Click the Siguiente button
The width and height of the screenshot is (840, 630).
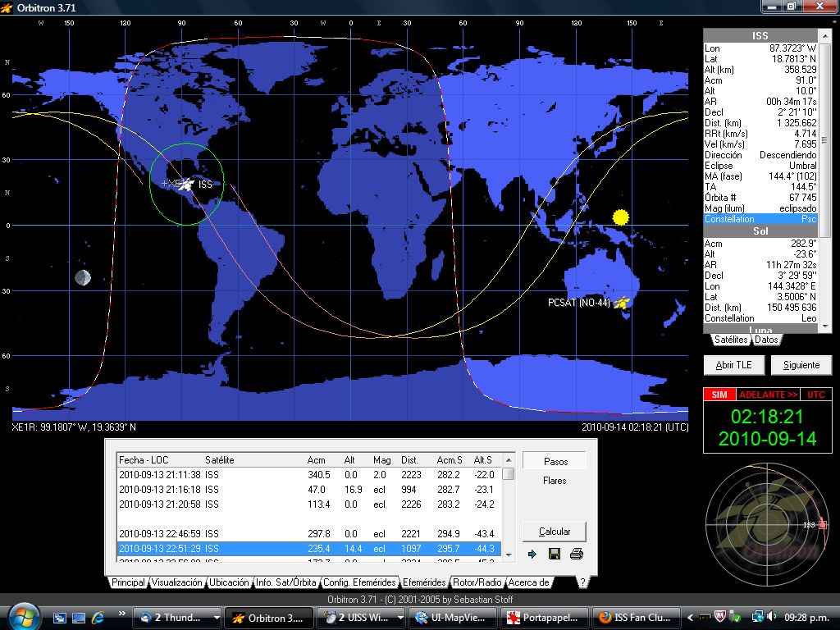(x=801, y=365)
